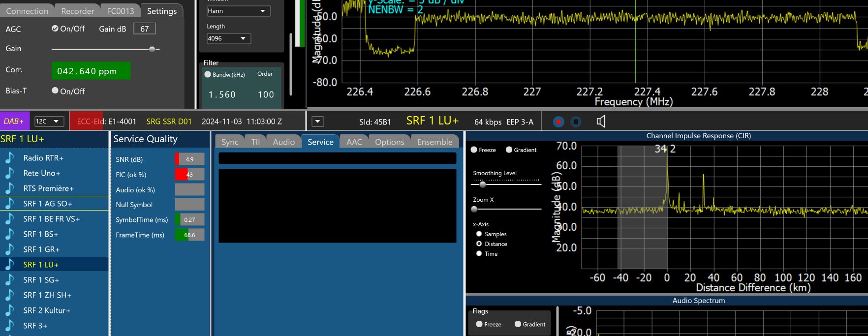
Task: Click music note icon beside Radio RTR+
Action: tap(10, 158)
